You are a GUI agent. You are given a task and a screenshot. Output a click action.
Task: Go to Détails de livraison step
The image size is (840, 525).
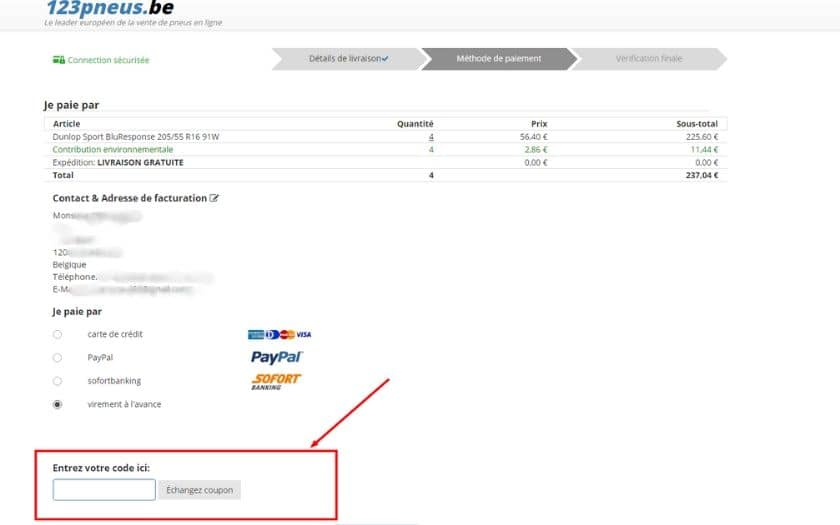[349, 58]
